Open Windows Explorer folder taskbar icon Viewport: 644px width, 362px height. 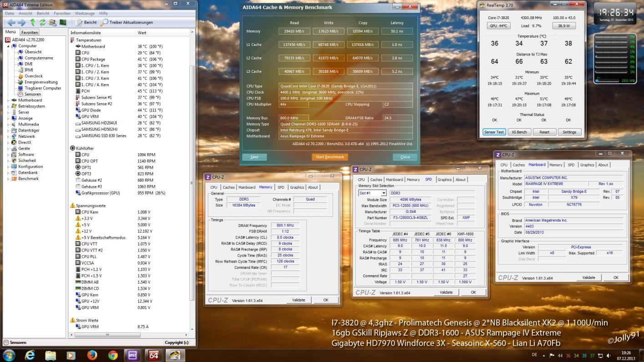coord(50,355)
